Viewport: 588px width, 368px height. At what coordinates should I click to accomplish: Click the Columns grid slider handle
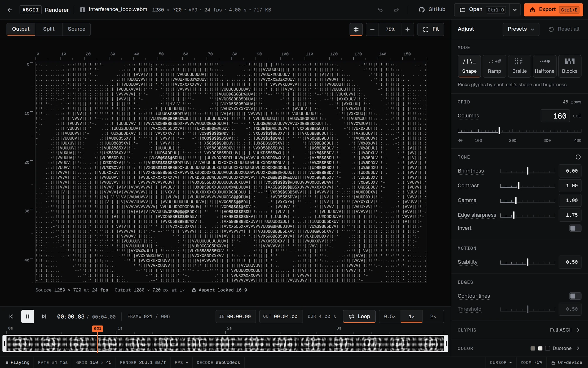[499, 130]
